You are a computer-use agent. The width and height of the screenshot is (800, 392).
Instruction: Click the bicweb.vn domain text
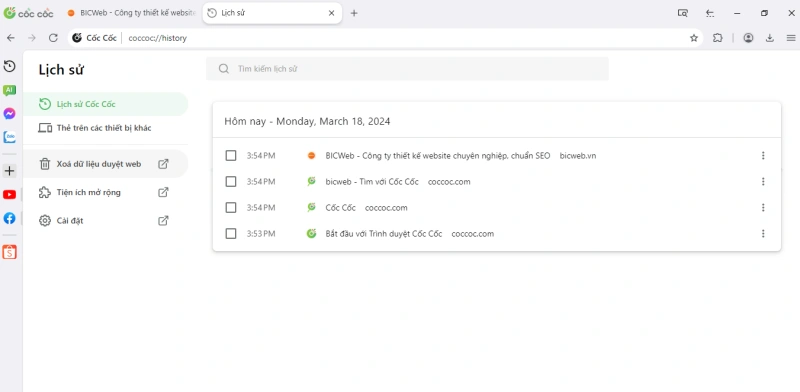(578, 156)
